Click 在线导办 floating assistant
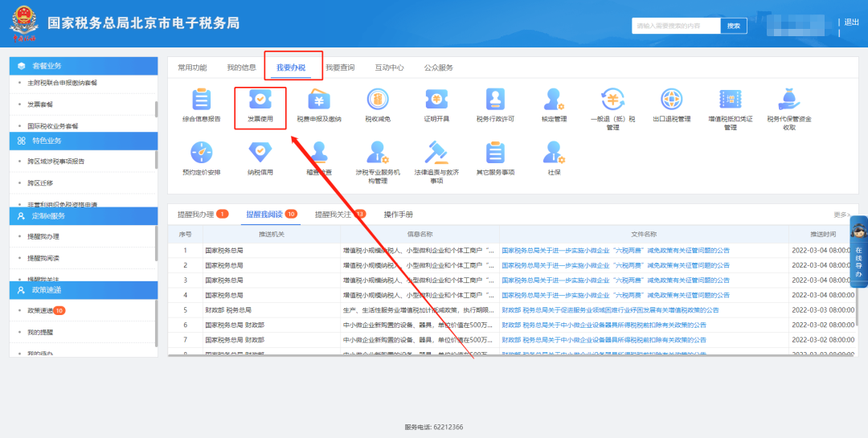868x438 pixels. pos(858,253)
